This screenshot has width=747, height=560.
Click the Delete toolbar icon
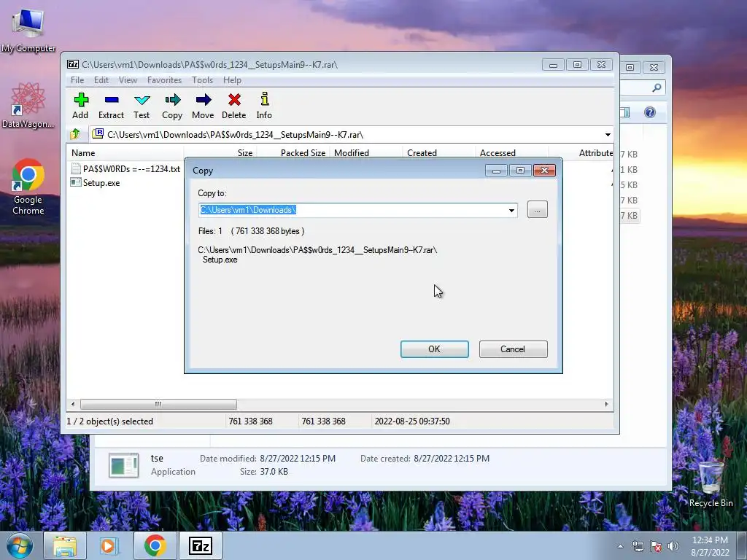point(234,106)
